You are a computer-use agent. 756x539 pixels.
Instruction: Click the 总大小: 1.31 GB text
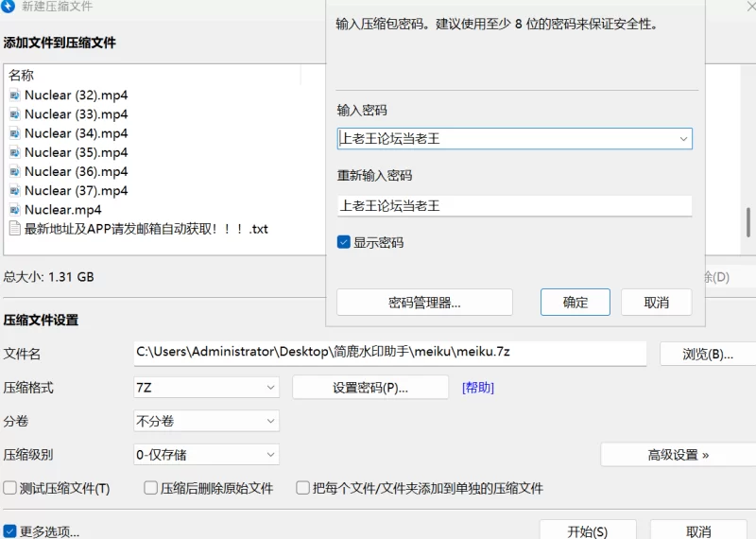pyautogui.click(x=49, y=277)
